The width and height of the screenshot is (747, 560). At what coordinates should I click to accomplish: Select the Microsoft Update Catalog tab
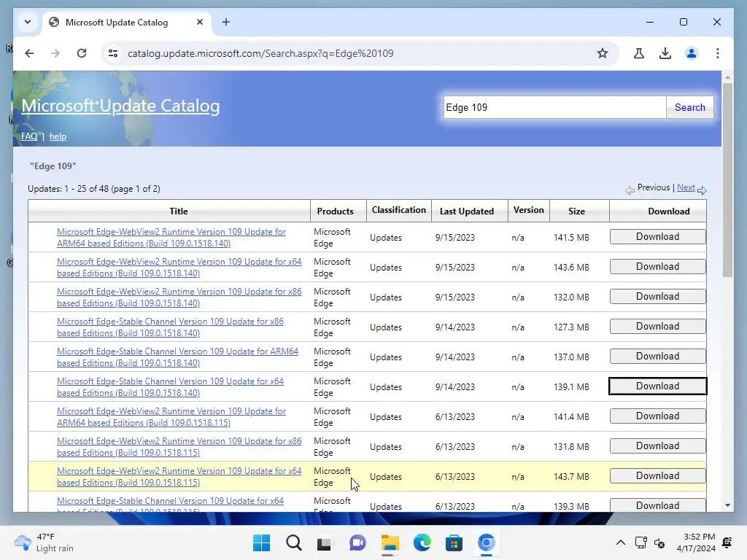[x=127, y=23]
